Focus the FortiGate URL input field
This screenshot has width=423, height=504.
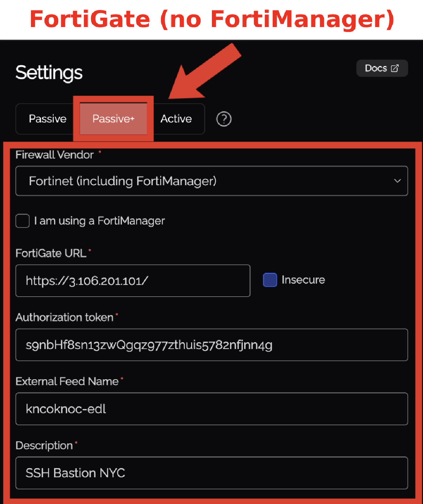click(x=133, y=281)
